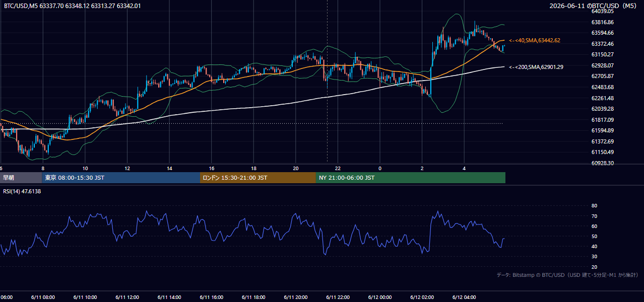644x302 pixels.
Task: Click hour tick 2 under price chart
Action: tap(422, 169)
